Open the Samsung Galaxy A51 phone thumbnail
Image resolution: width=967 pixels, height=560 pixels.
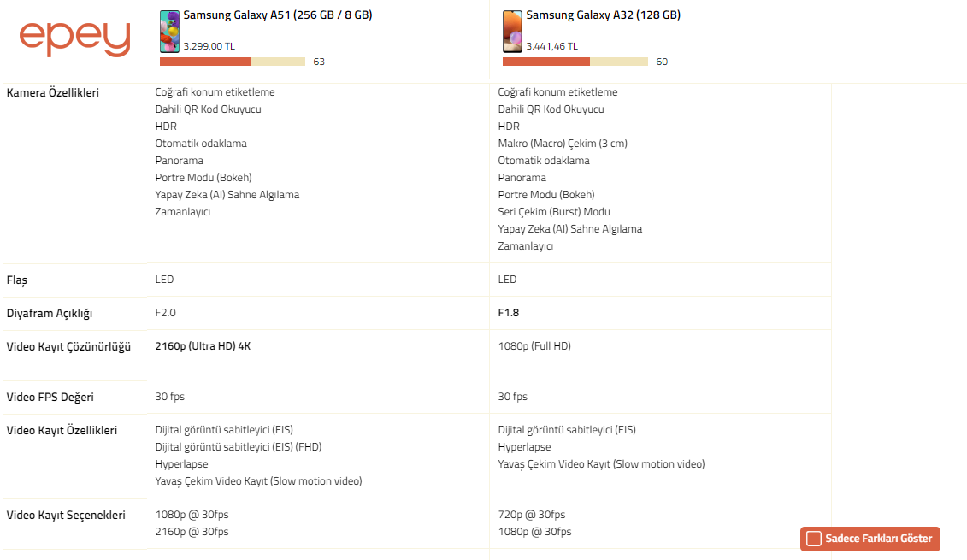[169, 32]
